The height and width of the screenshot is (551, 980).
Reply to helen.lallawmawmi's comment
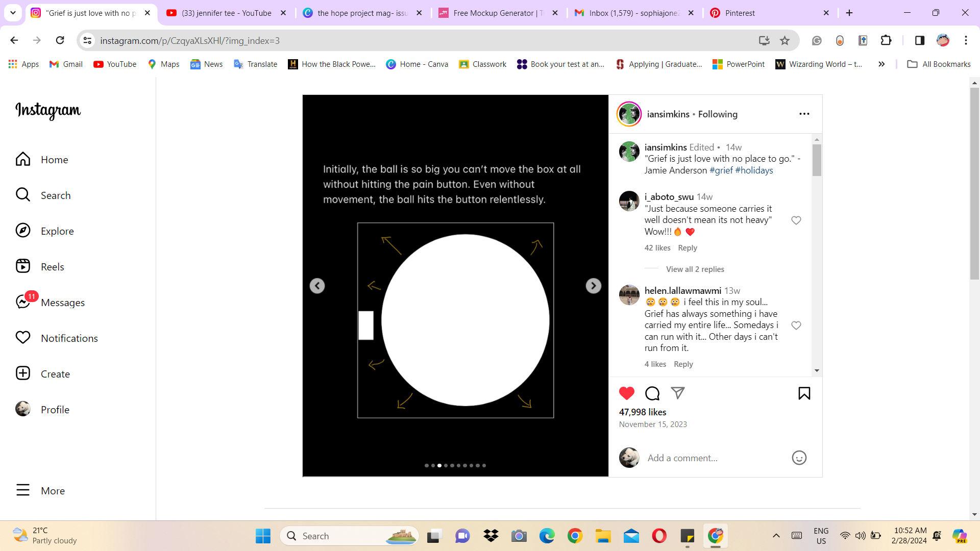point(683,364)
